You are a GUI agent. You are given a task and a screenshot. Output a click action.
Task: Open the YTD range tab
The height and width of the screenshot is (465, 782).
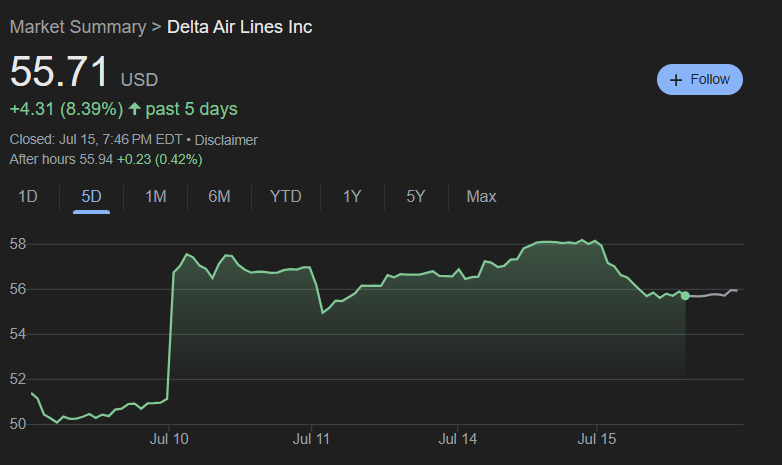coord(285,196)
